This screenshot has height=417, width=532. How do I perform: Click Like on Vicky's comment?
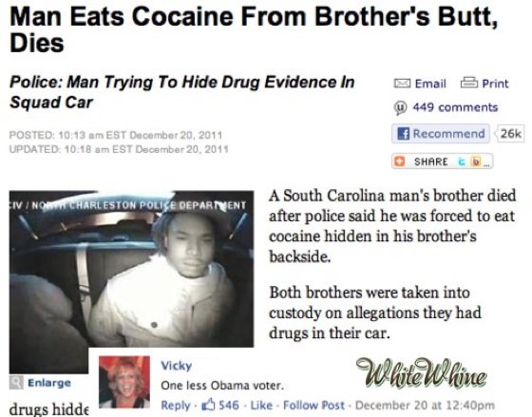261,405
